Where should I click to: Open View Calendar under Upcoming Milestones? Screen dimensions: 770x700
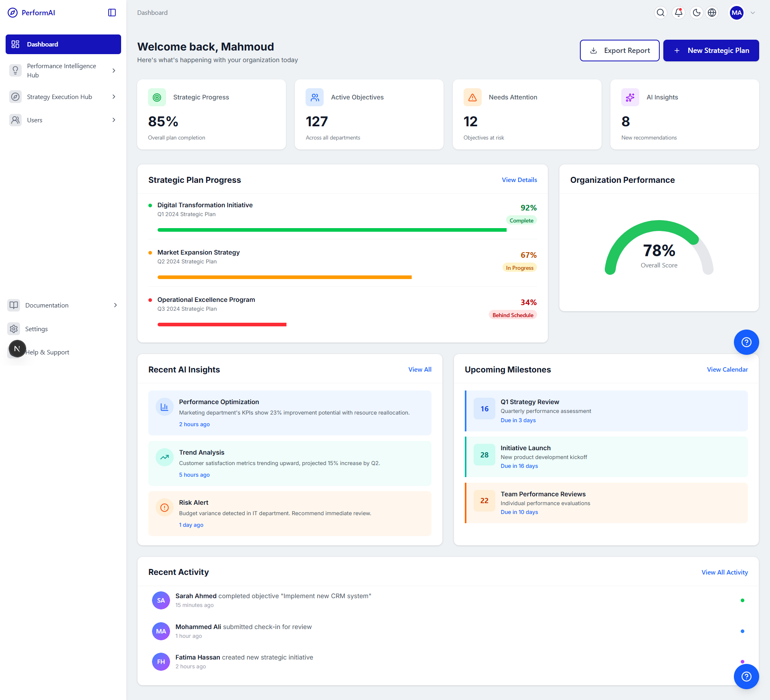click(x=727, y=369)
